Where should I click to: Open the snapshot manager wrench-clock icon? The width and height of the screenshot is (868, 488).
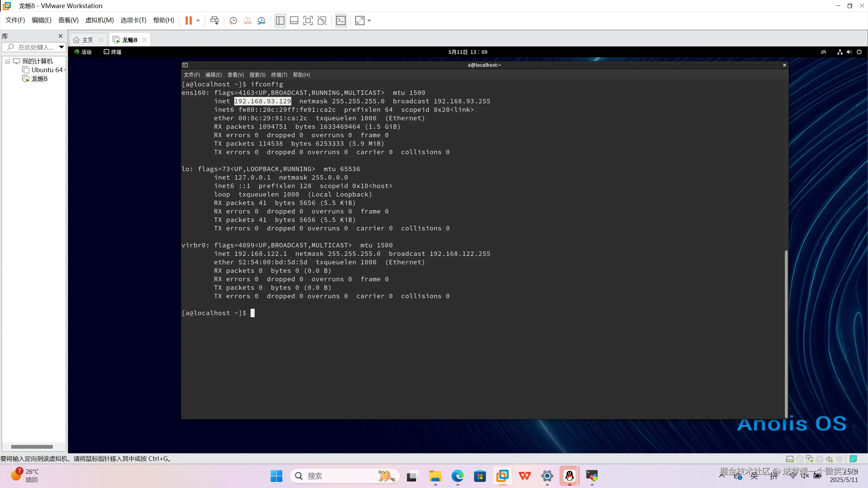coord(261,21)
